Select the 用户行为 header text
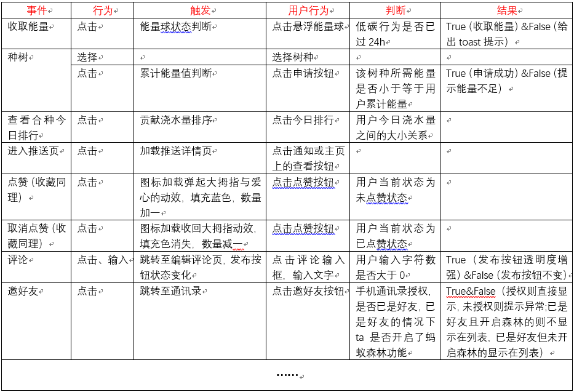Screen dimensions: 574x392 pyautogui.click(x=308, y=10)
